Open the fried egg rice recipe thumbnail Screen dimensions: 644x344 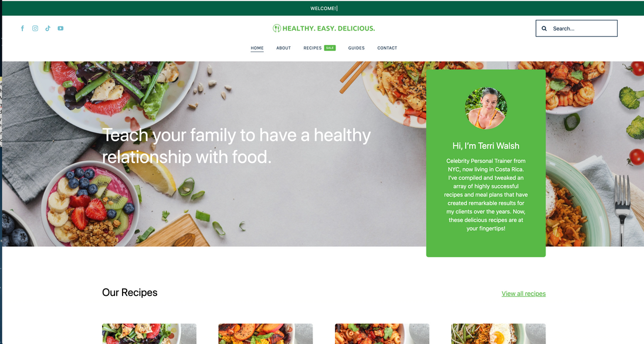498,333
